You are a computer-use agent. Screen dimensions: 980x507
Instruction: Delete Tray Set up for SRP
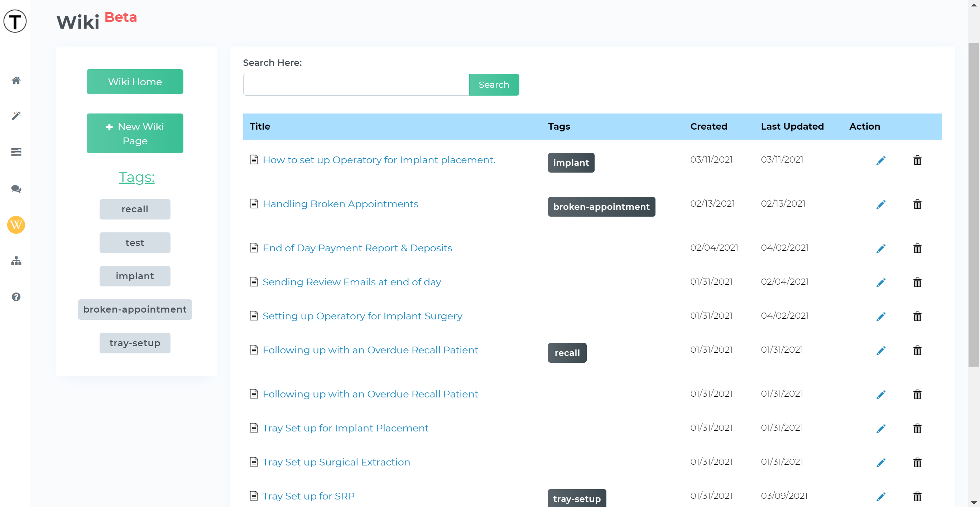(x=917, y=497)
